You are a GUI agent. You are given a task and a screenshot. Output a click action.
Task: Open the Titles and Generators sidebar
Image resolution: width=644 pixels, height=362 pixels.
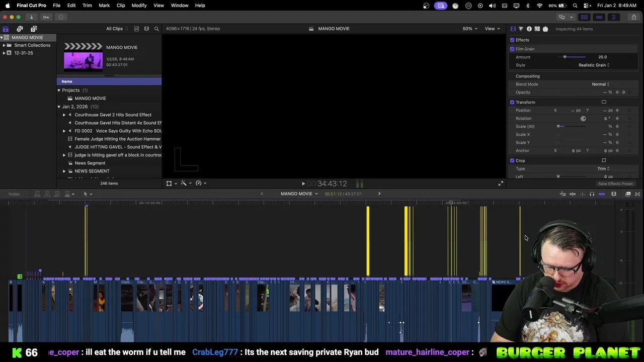[x=34, y=29]
